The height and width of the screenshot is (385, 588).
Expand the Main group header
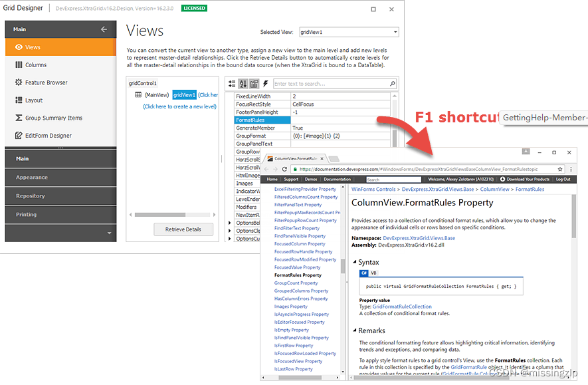[x=60, y=159]
